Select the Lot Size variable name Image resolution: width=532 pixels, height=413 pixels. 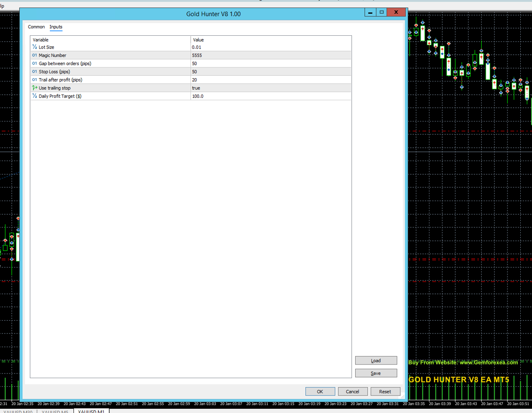tap(47, 47)
